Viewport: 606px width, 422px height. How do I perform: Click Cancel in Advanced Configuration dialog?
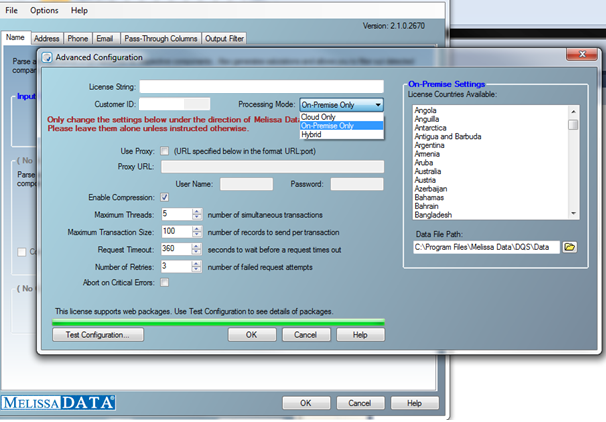306,335
